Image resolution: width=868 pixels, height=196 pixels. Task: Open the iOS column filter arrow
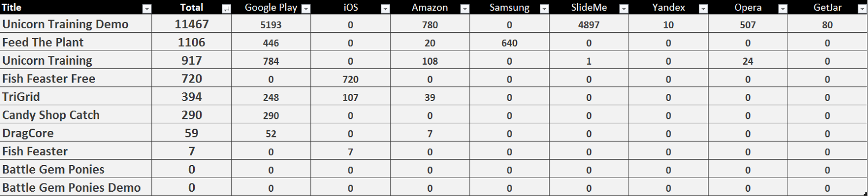(385, 9)
